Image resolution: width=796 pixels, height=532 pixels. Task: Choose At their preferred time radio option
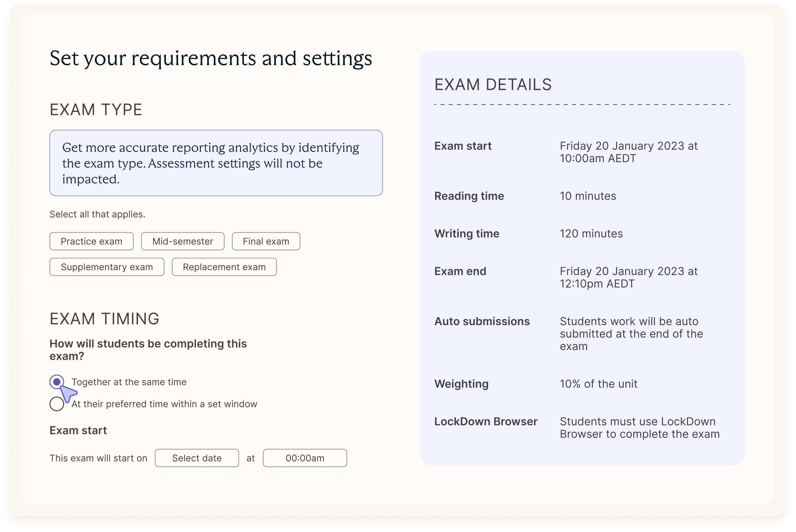[57, 404]
